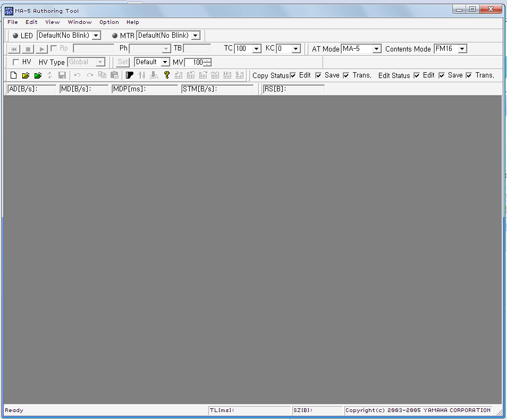Viewport: 507px width, 420px height.
Task: Click the LED indicator dot
Action: click(15, 36)
